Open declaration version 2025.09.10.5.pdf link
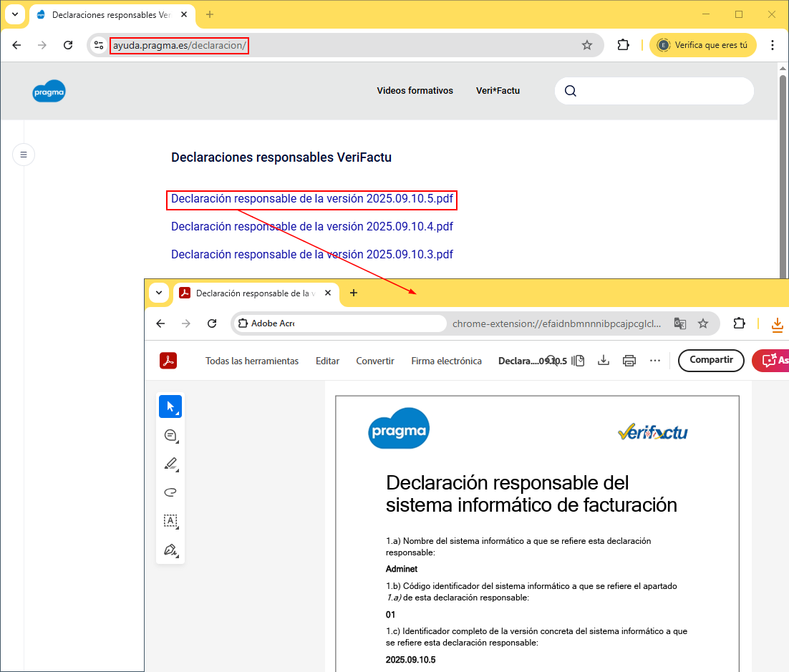 coord(312,199)
